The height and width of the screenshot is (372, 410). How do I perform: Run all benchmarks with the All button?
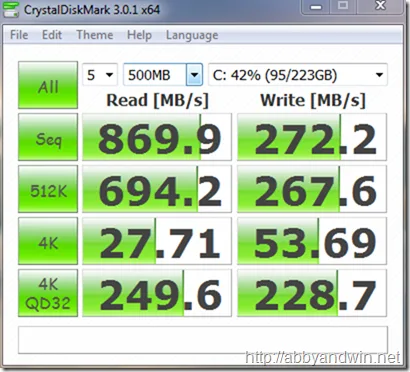[x=48, y=85]
